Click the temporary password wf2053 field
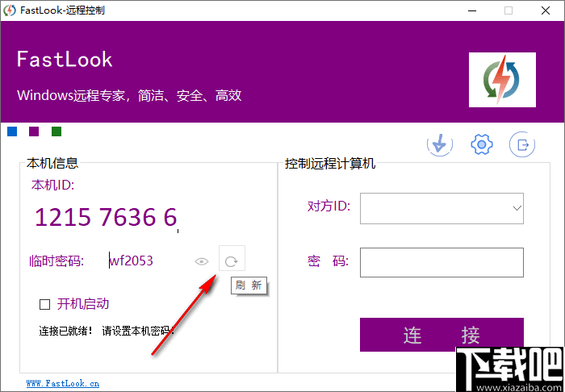 [132, 261]
